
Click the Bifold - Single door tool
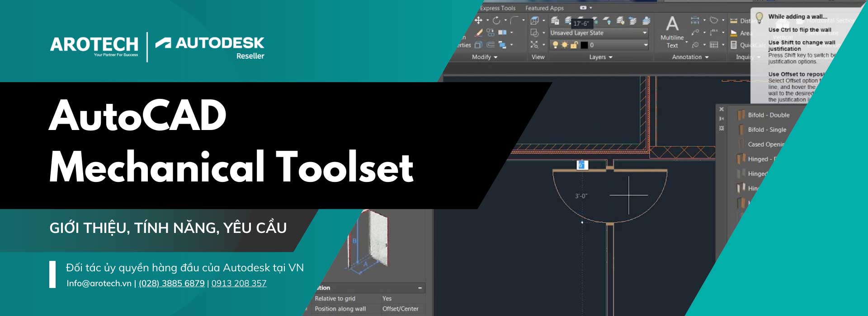point(763,130)
